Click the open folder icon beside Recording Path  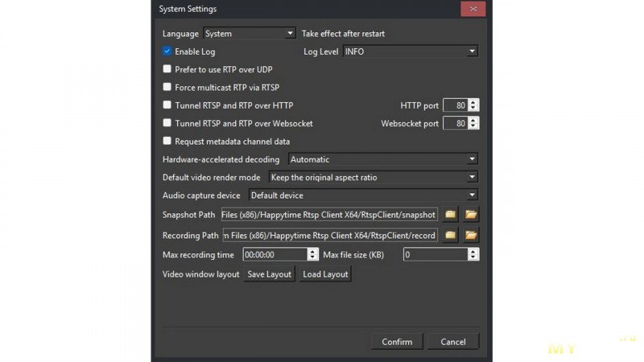pyautogui.click(x=471, y=236)
